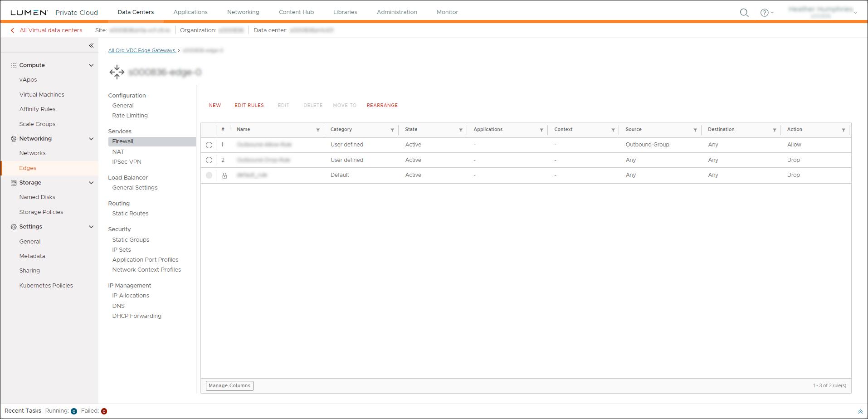This screenshot has height=419, width=868.
Task: Open the Content Hub menu item
Action: click(x=296, y=12)
